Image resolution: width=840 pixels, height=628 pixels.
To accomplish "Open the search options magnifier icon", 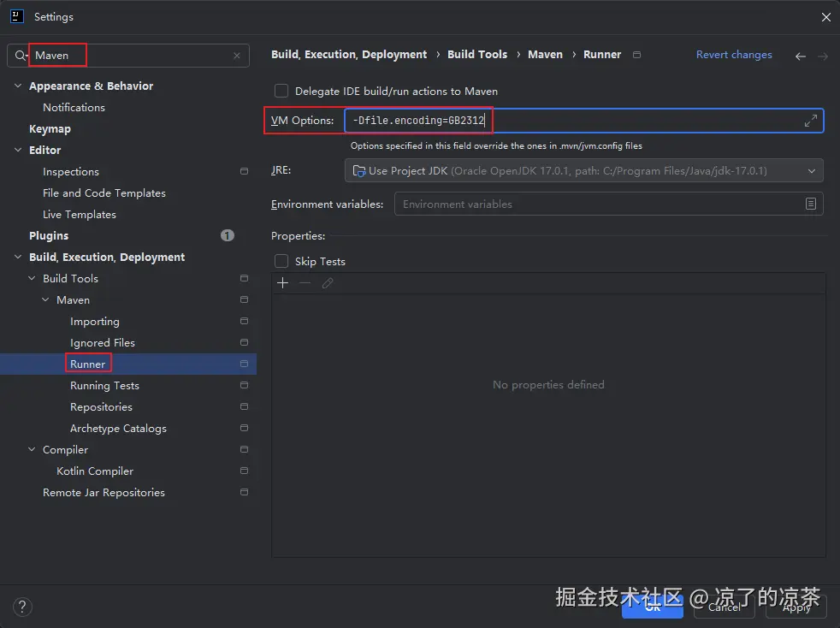I will 21,56.
